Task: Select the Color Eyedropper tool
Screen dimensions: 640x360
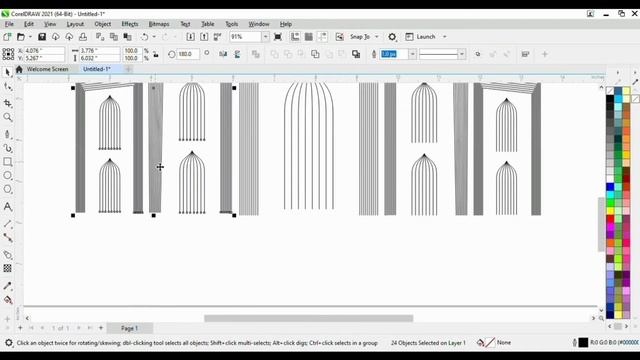Action: click(x=7, y=286)
